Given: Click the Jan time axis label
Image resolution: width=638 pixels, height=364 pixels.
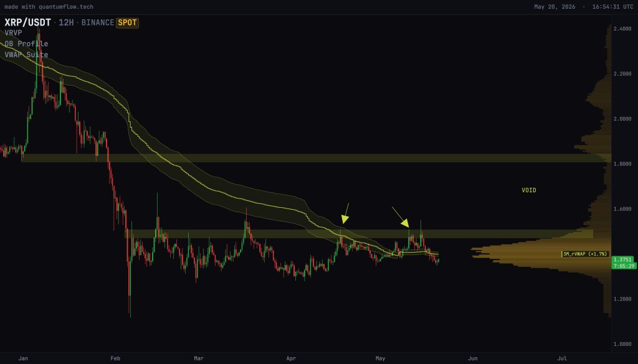Looking at the screenshot, I should [x=23, y=358].
